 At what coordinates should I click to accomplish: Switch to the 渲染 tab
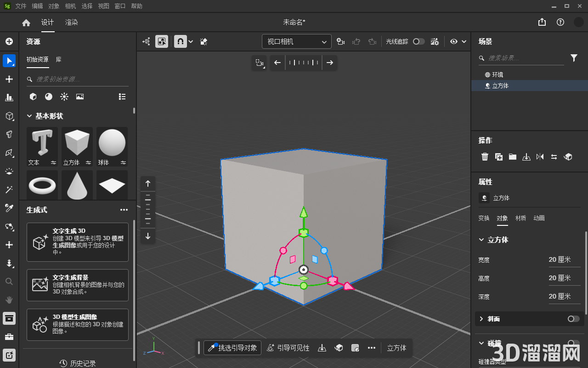pos(71,22)
